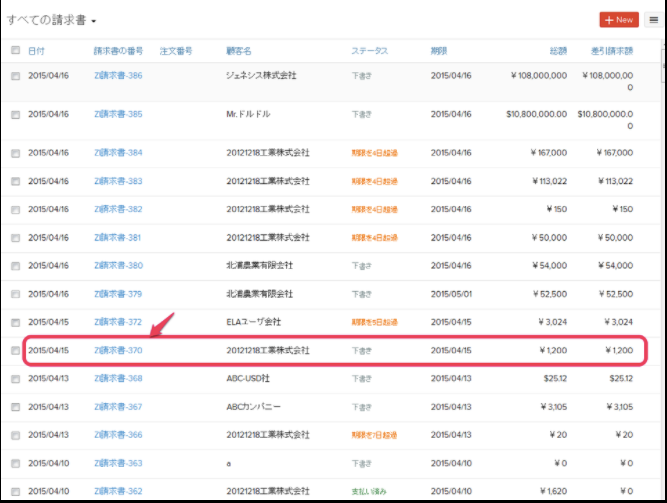667x503 pixels.
Task: Sort by the ステータス column header
Action: (370, 50)
